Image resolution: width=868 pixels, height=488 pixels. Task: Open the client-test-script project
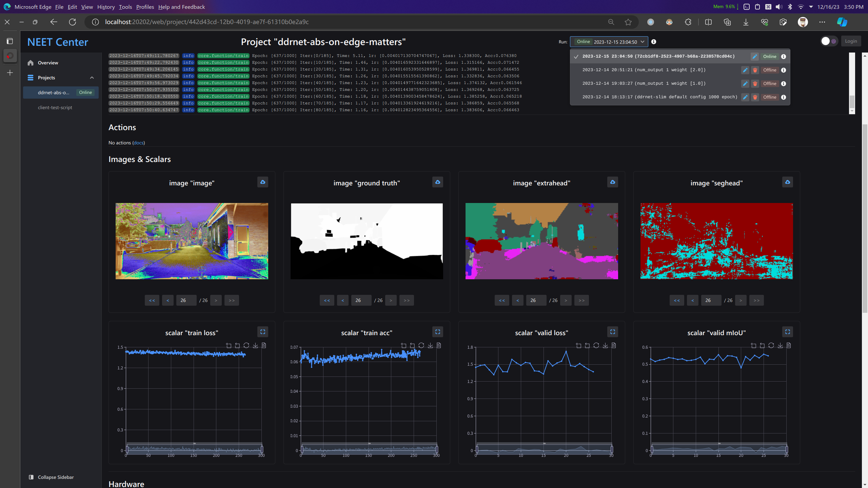(x=61, y=107)
